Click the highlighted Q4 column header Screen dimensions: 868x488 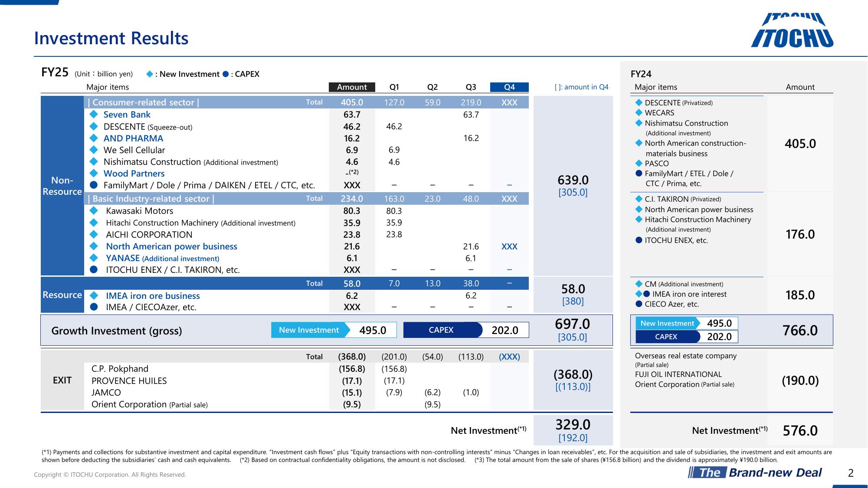(x=509, y=87)
